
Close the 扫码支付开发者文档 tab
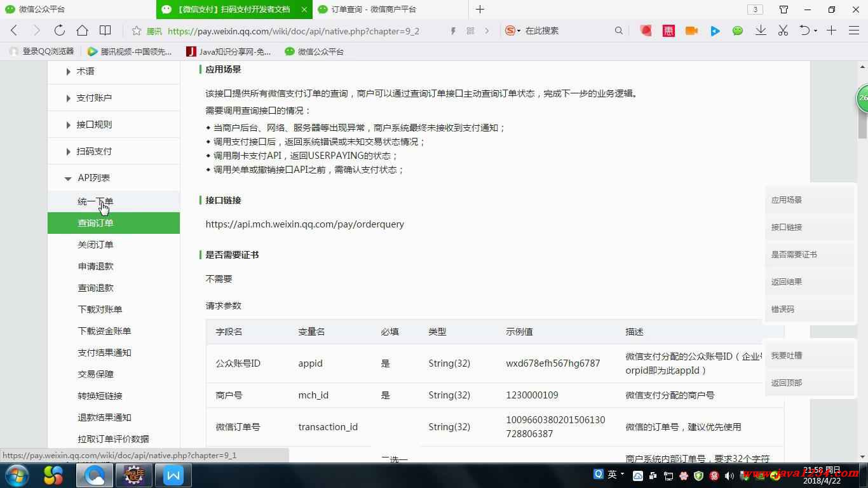pyautogui.click(x=304, y=10)
